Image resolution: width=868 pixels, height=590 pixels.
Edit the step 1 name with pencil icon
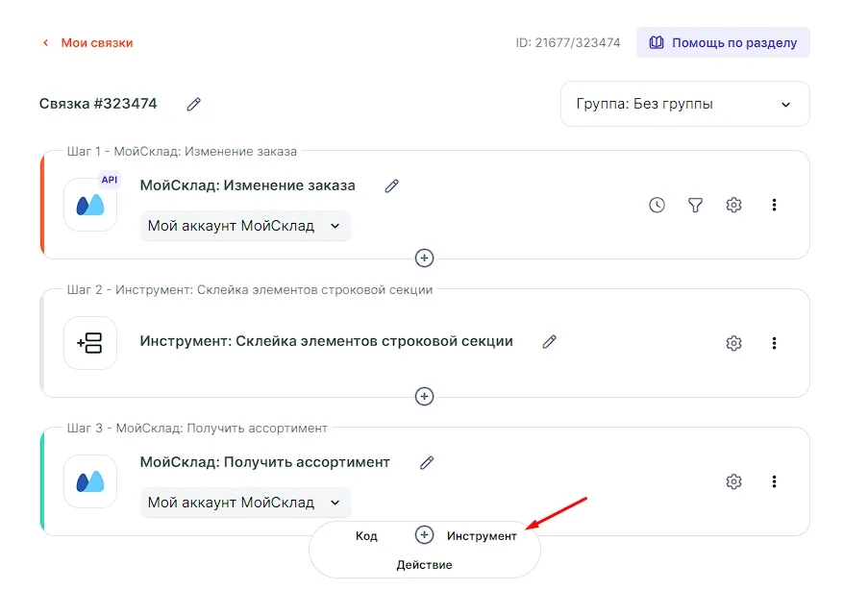point(391,185)
